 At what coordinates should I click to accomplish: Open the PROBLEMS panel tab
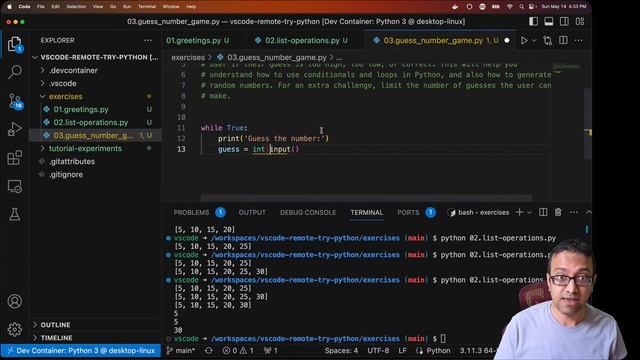191,213
